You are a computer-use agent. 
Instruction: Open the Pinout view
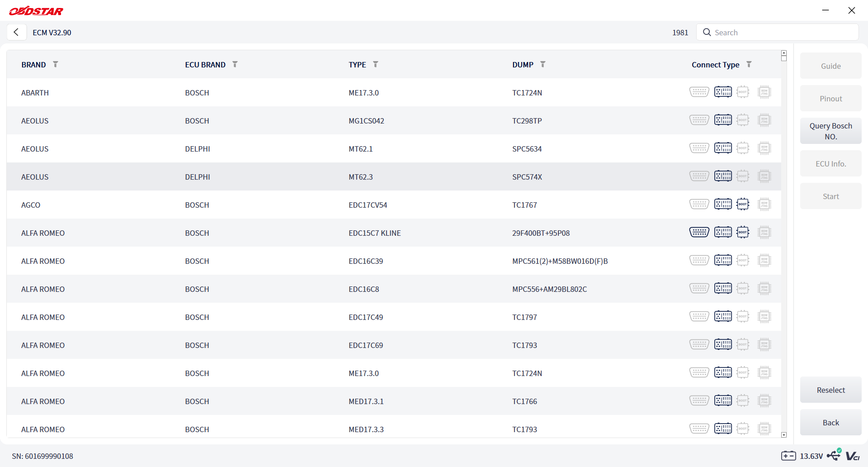point(830,99)
